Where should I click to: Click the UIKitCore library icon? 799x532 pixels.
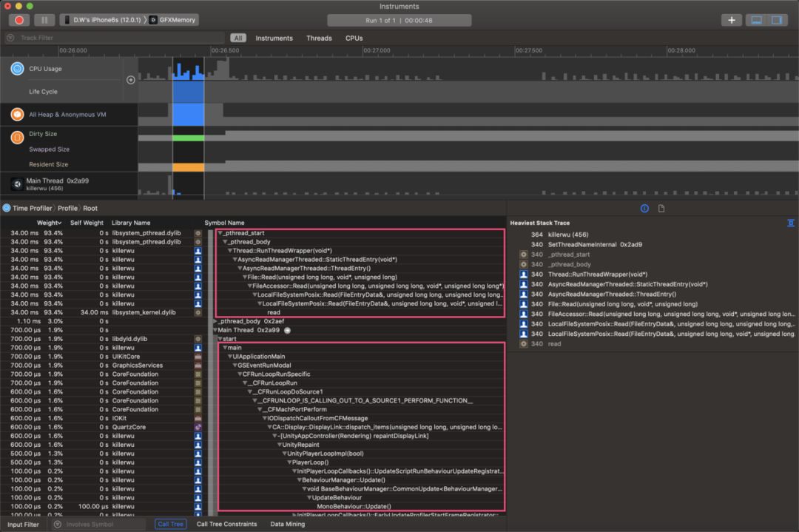pyautogui.click(x=198, y=357)
